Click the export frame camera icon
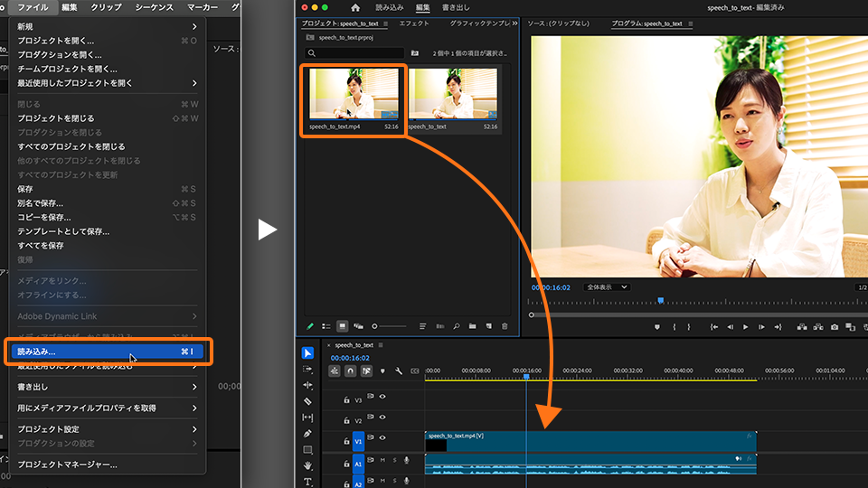Image resolution: width=868 pixels, height=488 pixels. tap(835, 326)
